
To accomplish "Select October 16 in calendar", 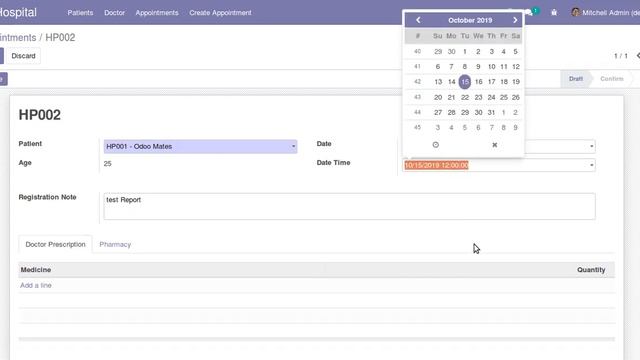I will coord(478,82).
